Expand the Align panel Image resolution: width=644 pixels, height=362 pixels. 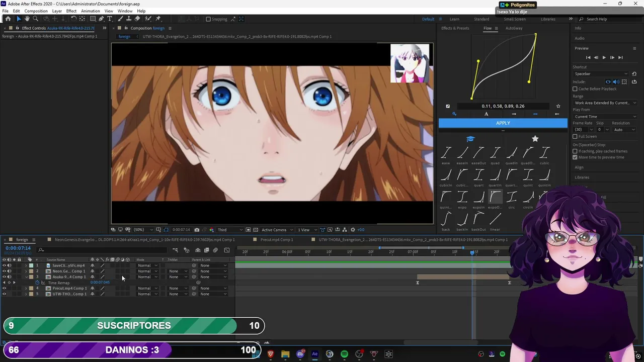pos(579,167)
